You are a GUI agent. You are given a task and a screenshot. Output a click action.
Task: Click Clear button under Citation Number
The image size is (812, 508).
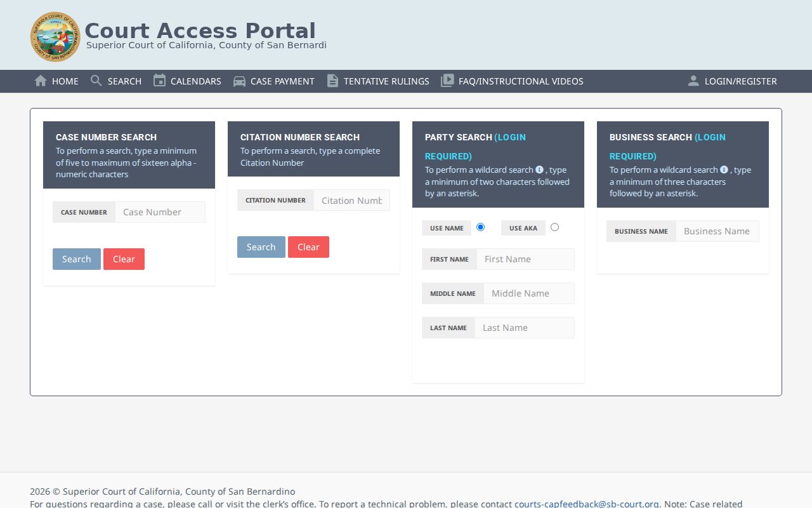pos(308,247)
